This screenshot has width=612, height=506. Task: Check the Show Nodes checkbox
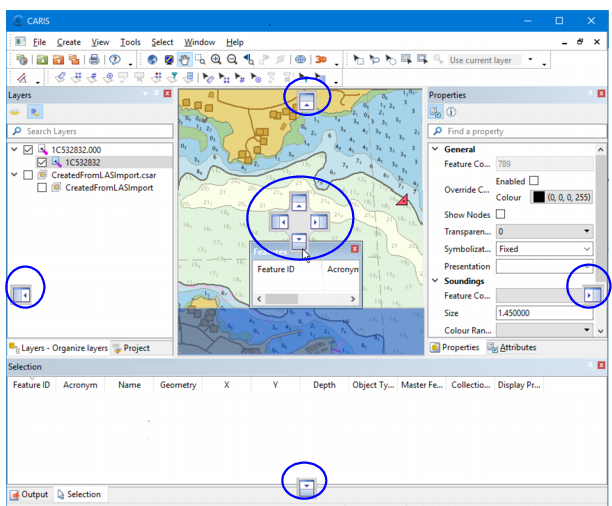click(x=500, y=214)
